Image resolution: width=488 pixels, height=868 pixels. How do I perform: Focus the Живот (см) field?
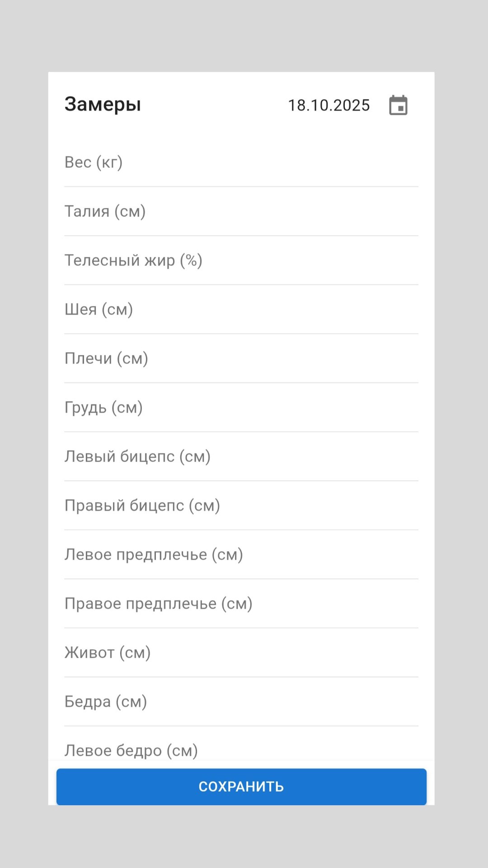click(241, 653)
